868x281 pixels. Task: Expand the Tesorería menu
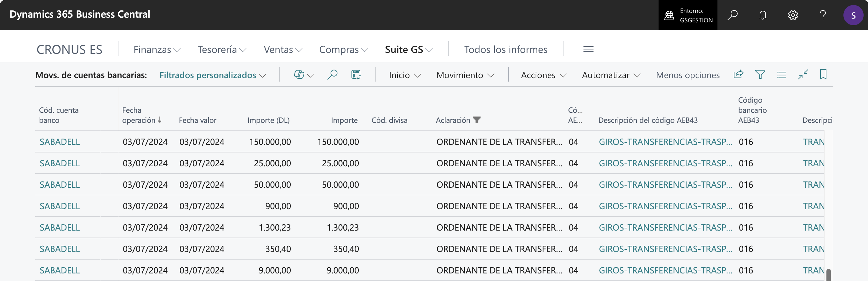(x=222, y=49)
